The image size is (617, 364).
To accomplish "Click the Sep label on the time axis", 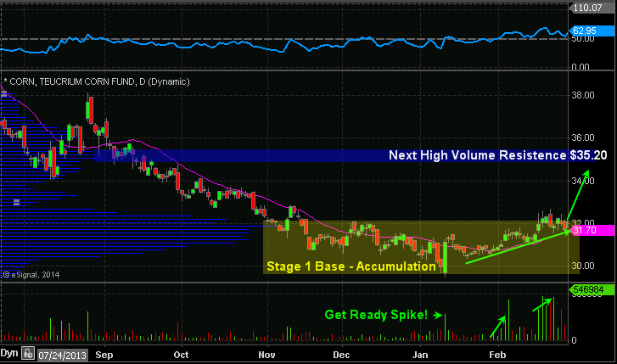I will tap(104, 355).
